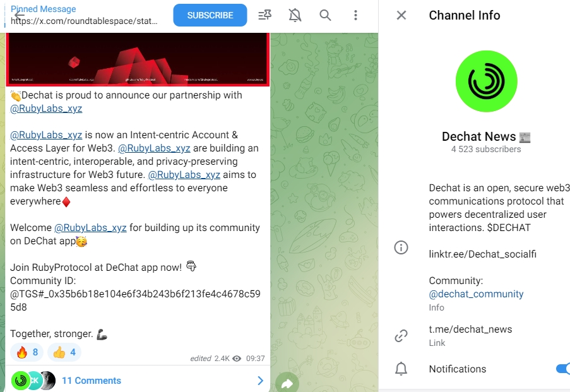Image resolution: width=570 pixels, height=392 pixels.
Task: Search within the channel
Action: (325, 15)
